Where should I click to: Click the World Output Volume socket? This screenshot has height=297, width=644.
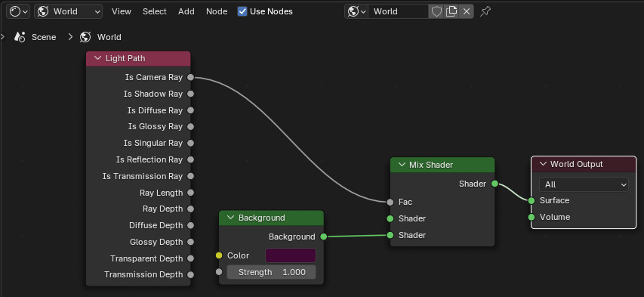(532, 217)
